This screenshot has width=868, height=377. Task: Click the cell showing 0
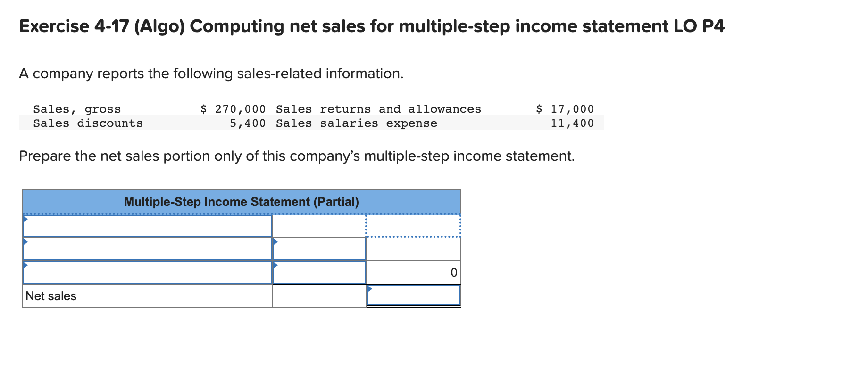[x=453, y=272]
